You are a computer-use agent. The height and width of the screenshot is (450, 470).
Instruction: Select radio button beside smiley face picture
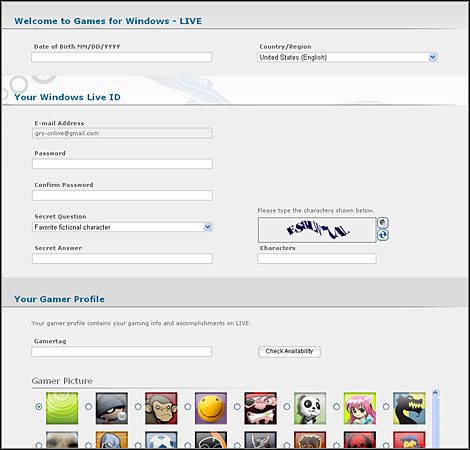(x=188, y=407)
